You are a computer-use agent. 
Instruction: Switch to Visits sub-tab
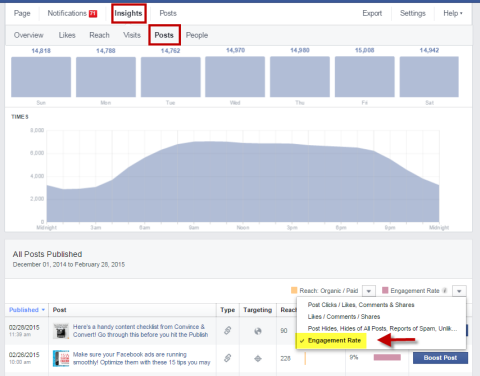coord(132,35)
